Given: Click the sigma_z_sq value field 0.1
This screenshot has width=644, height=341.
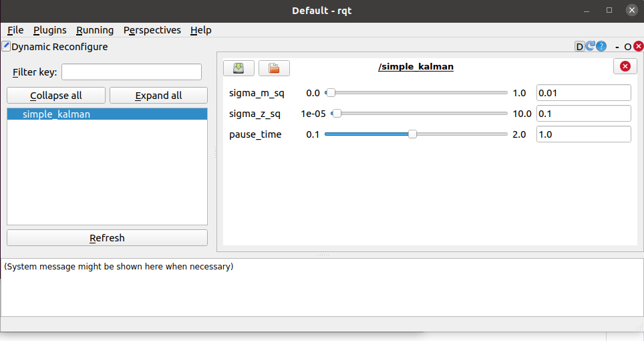Looking at the screenshot, I should click(x=584, y=114).
